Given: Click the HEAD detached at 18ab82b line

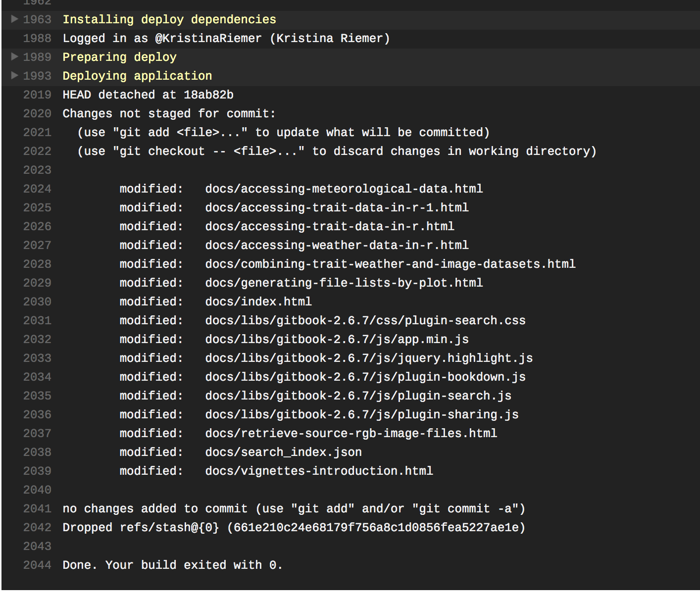Looking at the screenshot, I should (148, 95).
